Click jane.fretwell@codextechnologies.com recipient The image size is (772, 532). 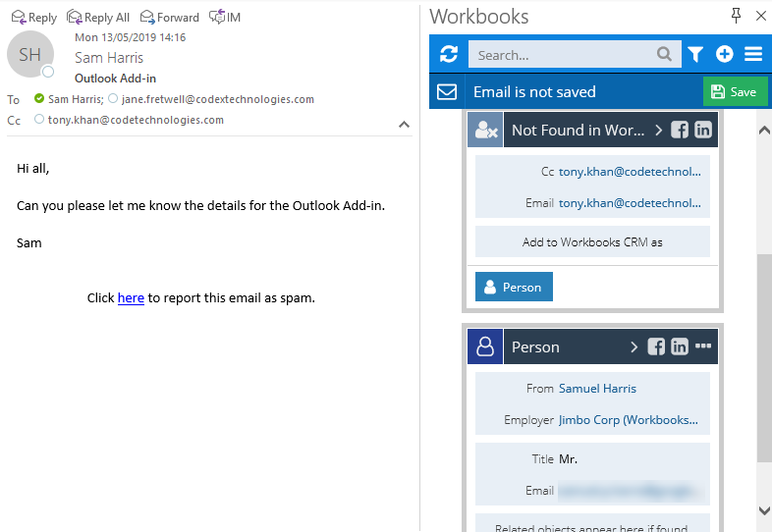click(218, 99)
